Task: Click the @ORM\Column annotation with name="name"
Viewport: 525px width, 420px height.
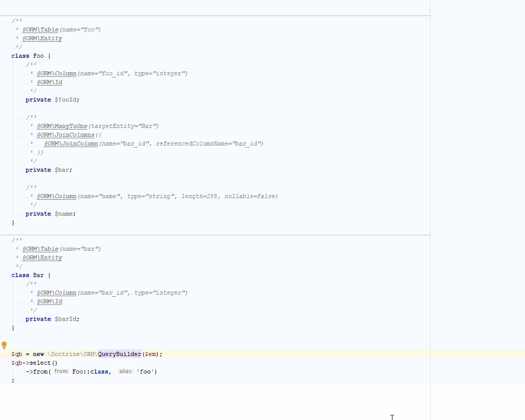Action: click(x=57, y=196)
